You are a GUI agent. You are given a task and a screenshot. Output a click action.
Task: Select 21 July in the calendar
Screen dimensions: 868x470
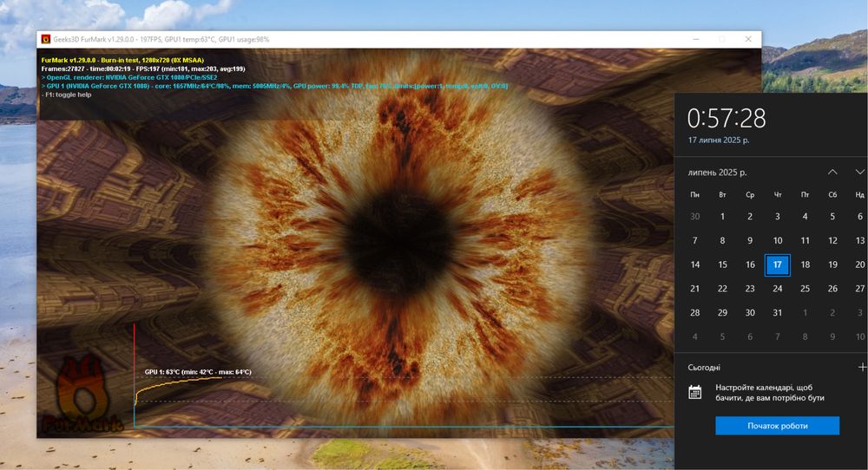pyautogui.click(x=694, y=289)
